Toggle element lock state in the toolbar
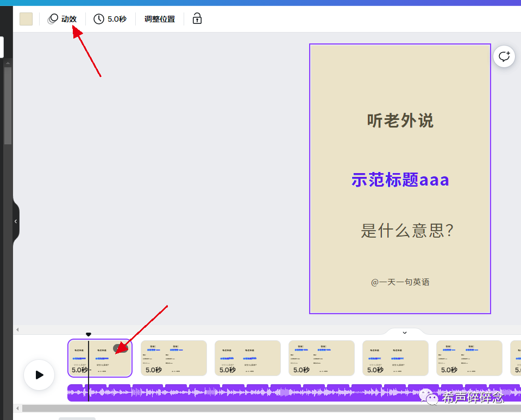 pos(197,18)
